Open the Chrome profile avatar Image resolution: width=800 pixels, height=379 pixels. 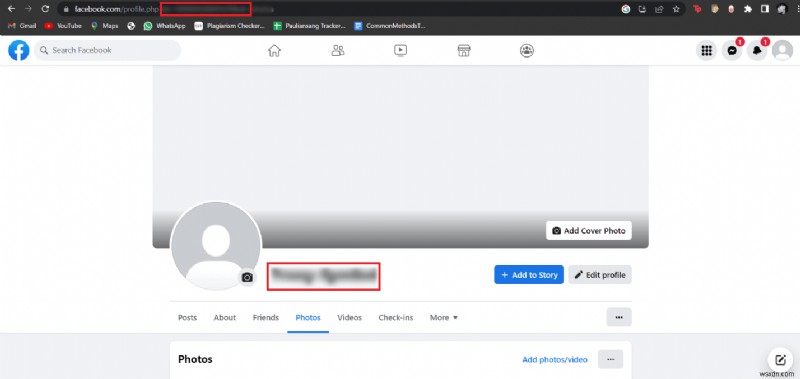pos(782,9)
